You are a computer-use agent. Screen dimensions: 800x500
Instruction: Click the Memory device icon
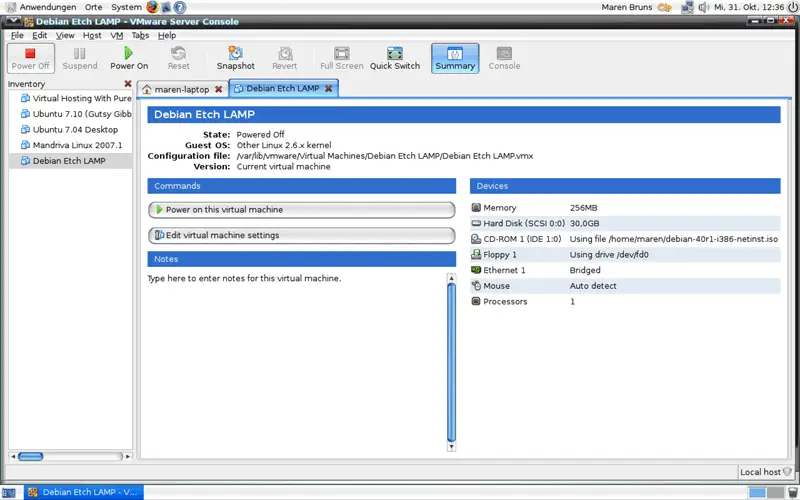click(x=476, y=208)
